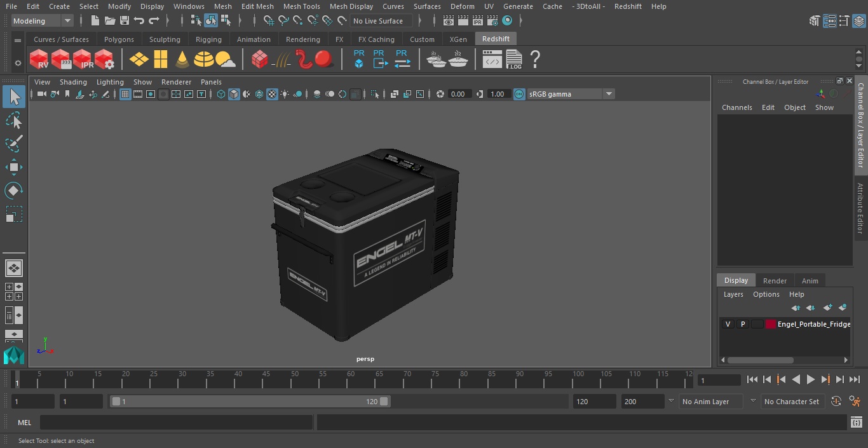Toggle viewport use all lights icon
Screen dimensions: 868x448
(x=285, y=94)
